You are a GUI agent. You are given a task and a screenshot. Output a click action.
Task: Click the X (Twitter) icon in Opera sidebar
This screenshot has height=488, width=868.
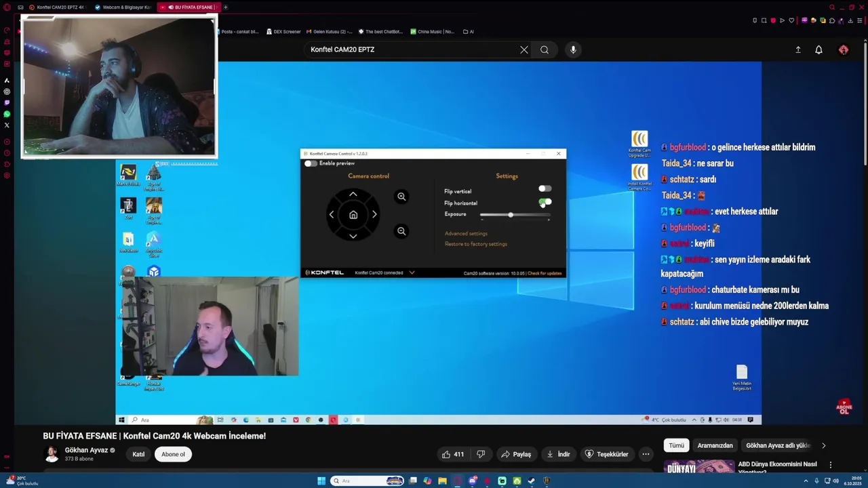7,125
